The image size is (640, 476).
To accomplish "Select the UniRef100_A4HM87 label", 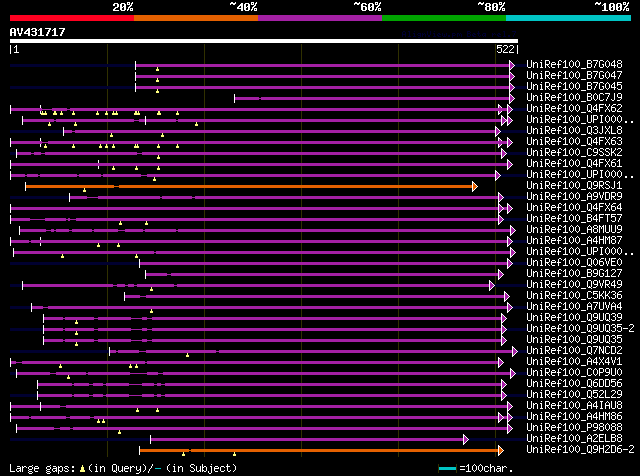I will [574, 241].
